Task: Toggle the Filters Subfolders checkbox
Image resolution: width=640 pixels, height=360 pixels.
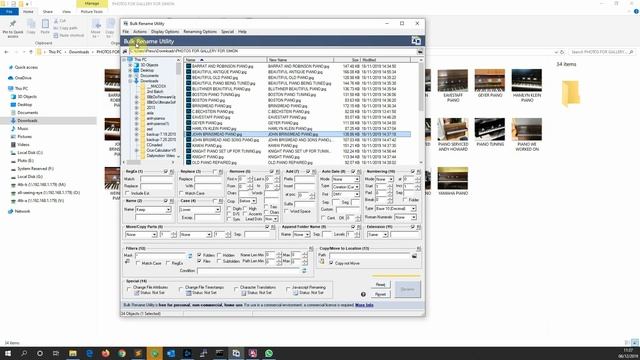Action: [219, 261]
